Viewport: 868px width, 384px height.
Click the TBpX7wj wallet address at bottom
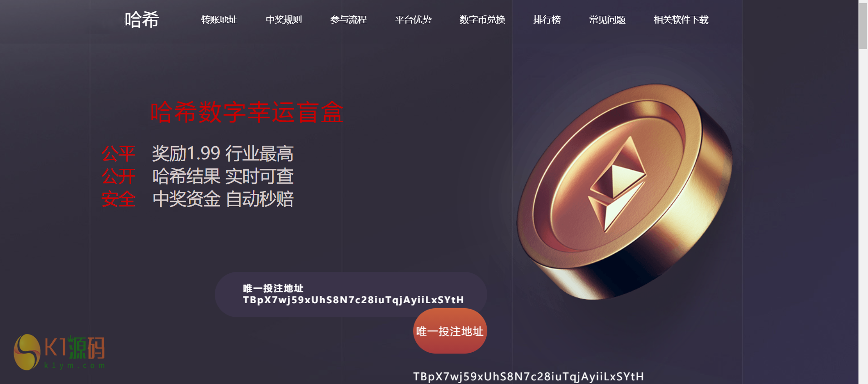[528, 377]
